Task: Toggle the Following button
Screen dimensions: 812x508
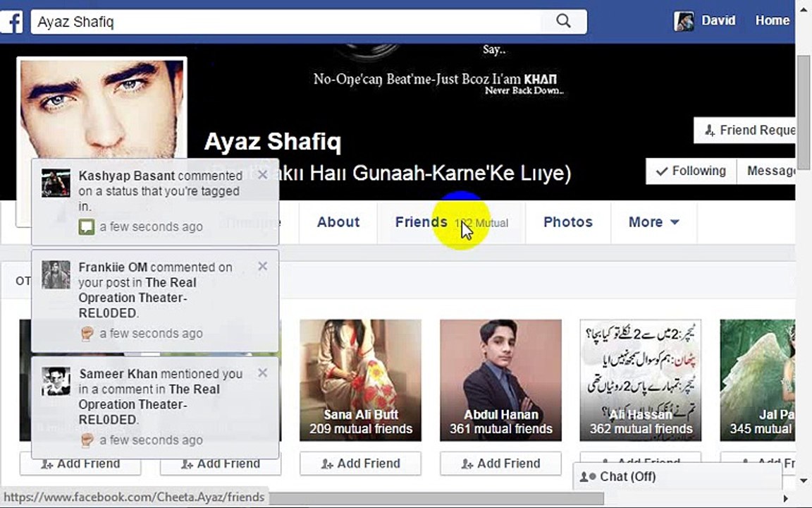Action: tap(691, 171)
